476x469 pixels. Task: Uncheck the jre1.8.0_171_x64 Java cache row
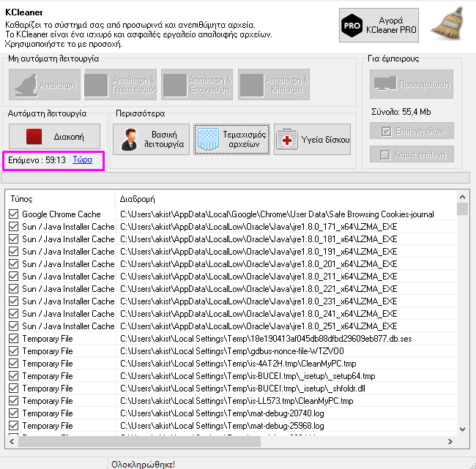click(13, 227)
